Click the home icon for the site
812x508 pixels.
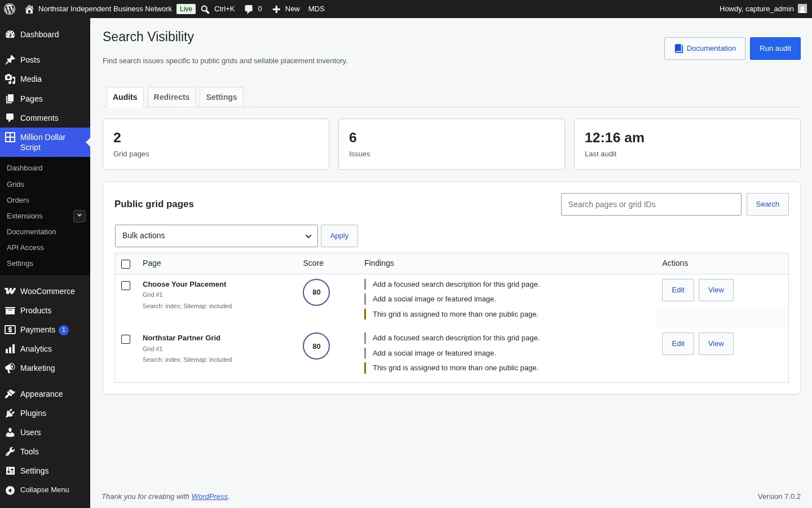coord(29,9)
